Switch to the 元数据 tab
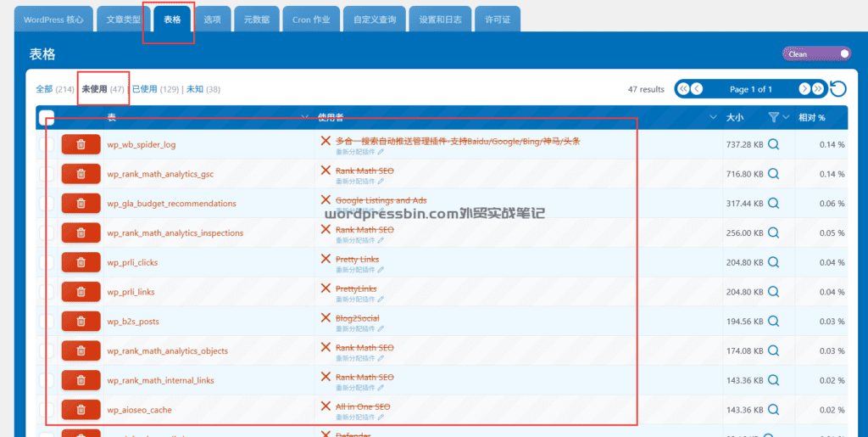The width and height of the screenshot is (868, 437). (x=257, y=20)
